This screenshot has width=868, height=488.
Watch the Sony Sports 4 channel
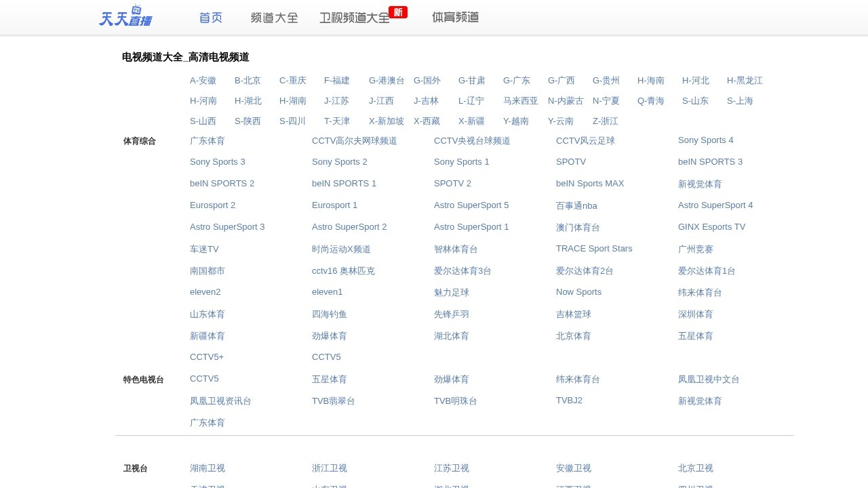pyautogui.click(x=705, y=140)
